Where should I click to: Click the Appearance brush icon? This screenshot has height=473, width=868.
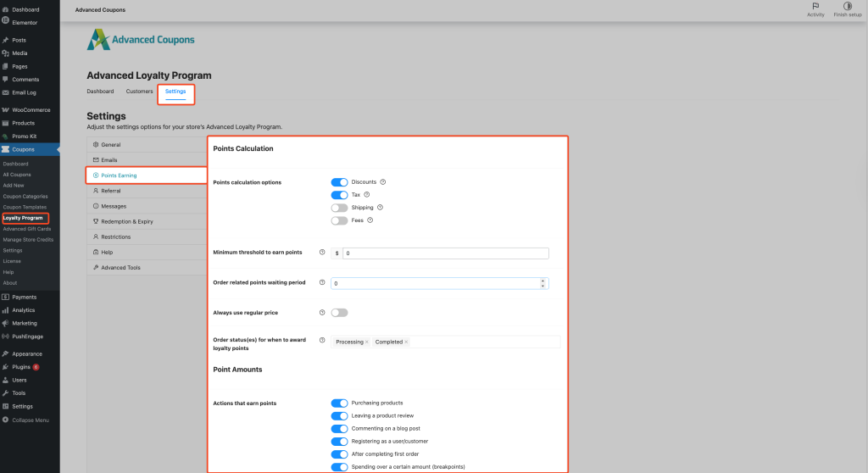(x=6, y=354)
